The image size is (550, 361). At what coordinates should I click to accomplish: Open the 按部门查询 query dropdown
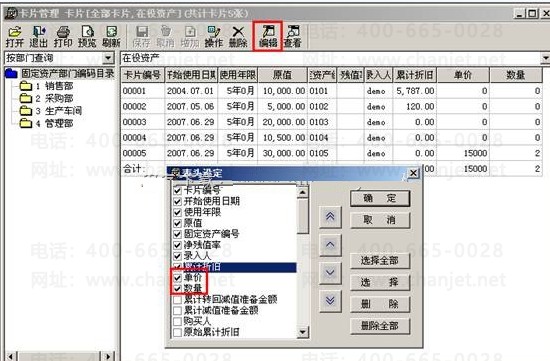pos(109,58)
